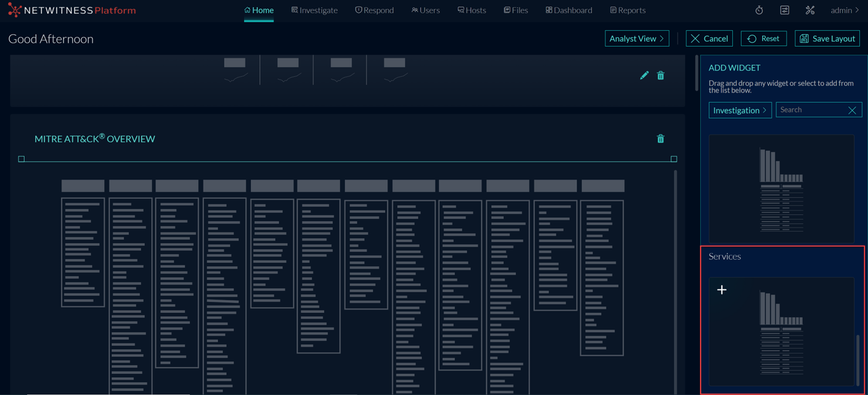Image resolution: width=868 pixels, height=395 pixels.
Task: Add the Services widget using its plus icon
Action: (721, 289)
